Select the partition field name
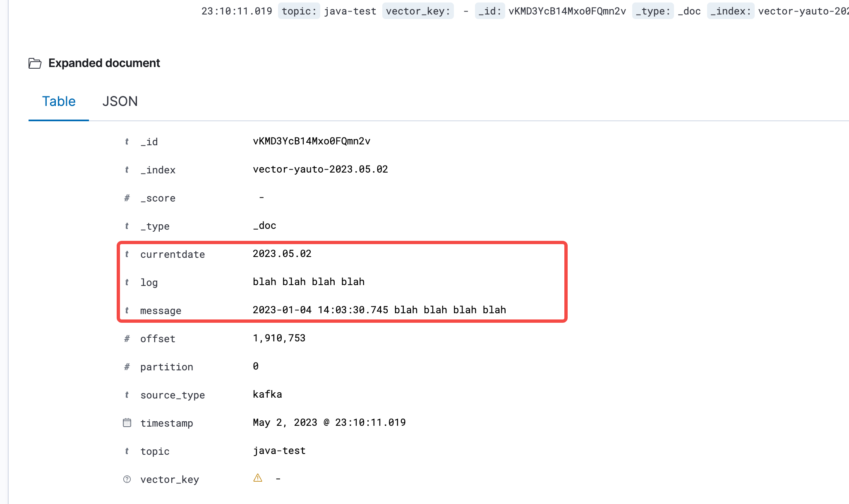 (167, 367)
